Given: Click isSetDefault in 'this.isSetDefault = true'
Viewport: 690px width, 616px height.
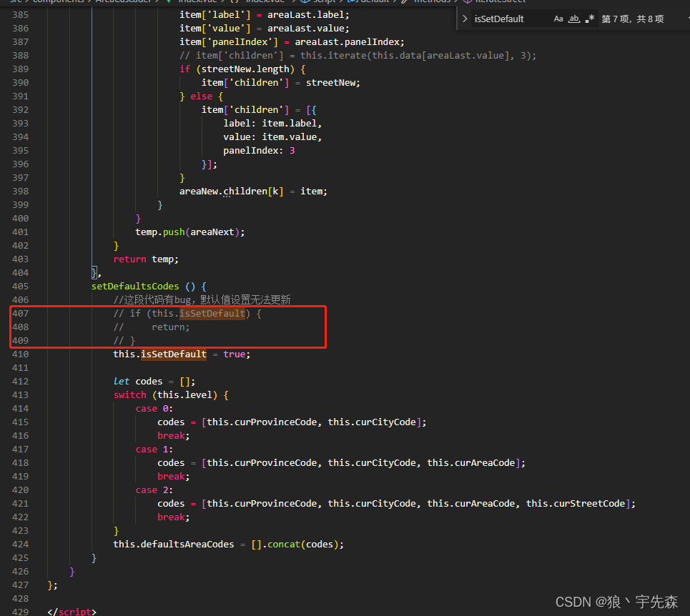Looking at the screenshot, I should tap(173, 354).
